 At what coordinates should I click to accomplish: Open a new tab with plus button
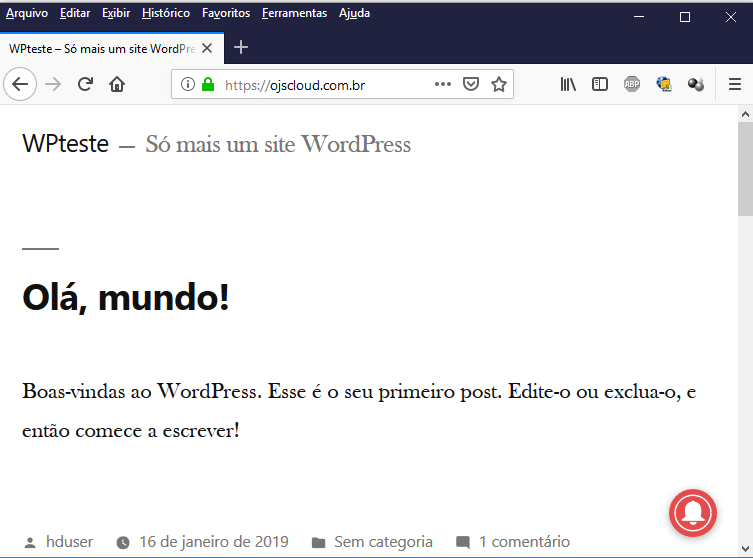pos(241,48)
